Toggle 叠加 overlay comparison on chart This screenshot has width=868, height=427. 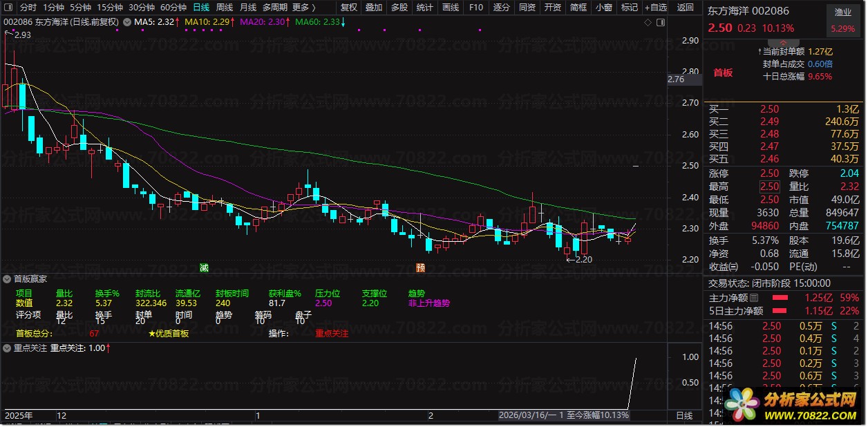pos(373,8)
